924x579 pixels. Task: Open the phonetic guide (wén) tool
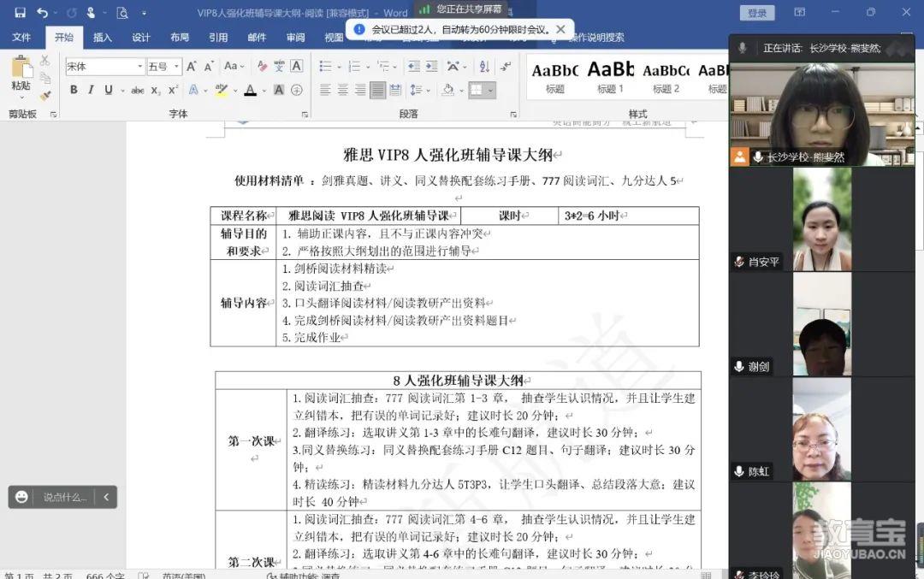tap(279, 67)
